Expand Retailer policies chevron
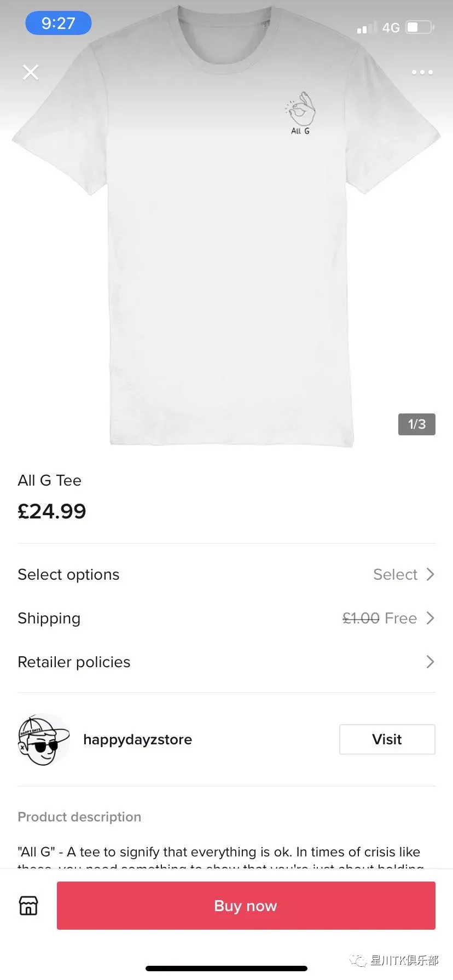 click(x=430, y=662)
